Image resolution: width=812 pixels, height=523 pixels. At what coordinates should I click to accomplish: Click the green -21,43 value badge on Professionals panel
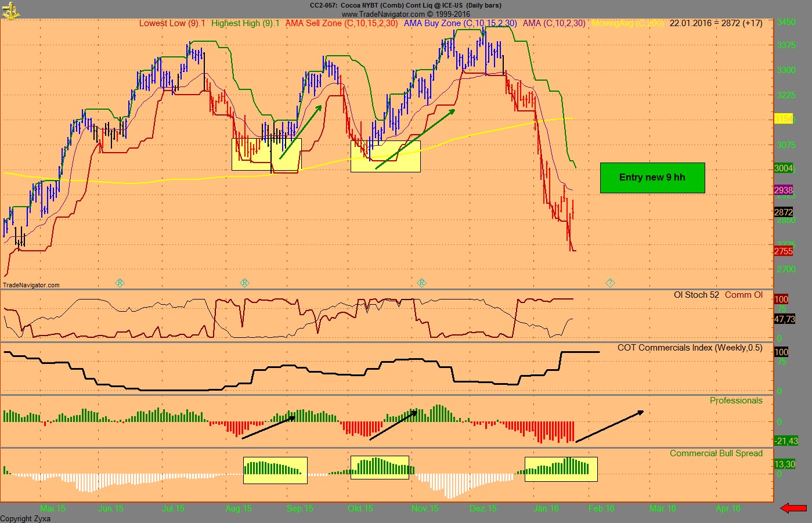coord(786,441)
